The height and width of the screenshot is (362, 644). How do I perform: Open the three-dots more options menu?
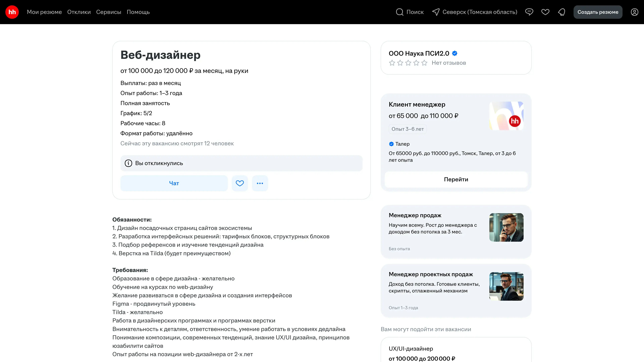click(x=260, y=183)
